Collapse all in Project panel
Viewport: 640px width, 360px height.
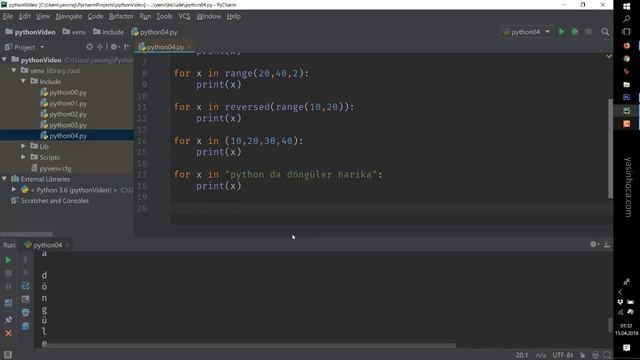(x=100, y=47)
